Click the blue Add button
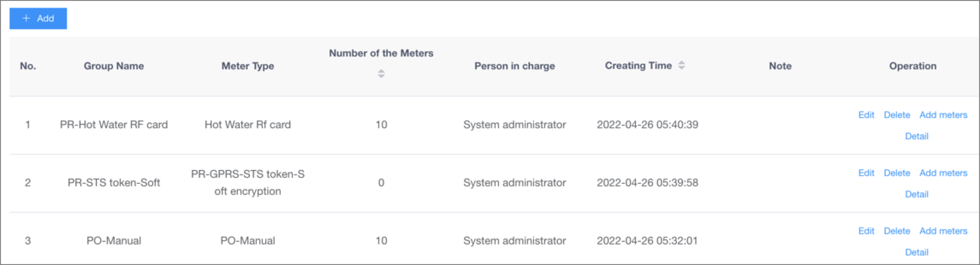The image size is (980, 265). click(38, 18)
